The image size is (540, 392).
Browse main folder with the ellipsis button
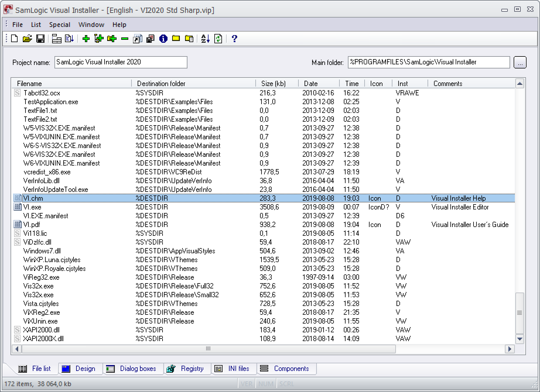click(520, 62)
